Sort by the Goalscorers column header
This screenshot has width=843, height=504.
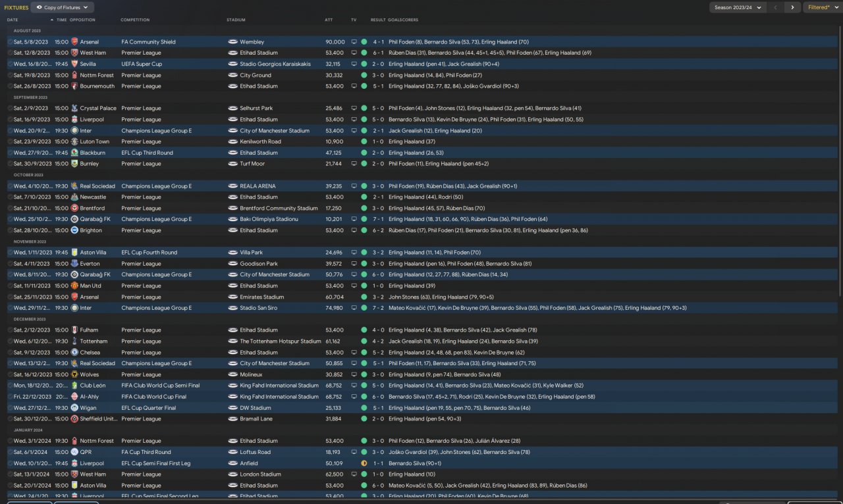click(x=403, y=20)
